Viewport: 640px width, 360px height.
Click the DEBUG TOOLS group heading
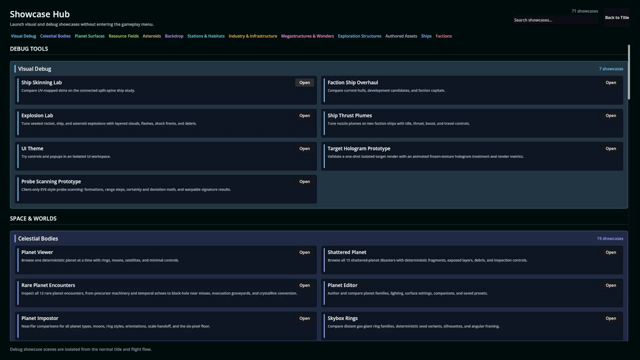click(29, 49)
